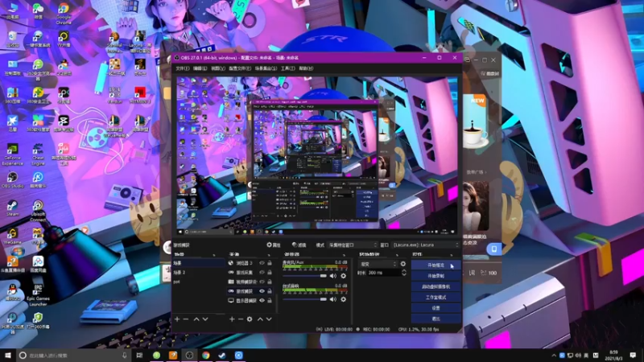644x362 pixels.
Task: Toggle the lock on the 显示器捕获 source
Action: 270,300
